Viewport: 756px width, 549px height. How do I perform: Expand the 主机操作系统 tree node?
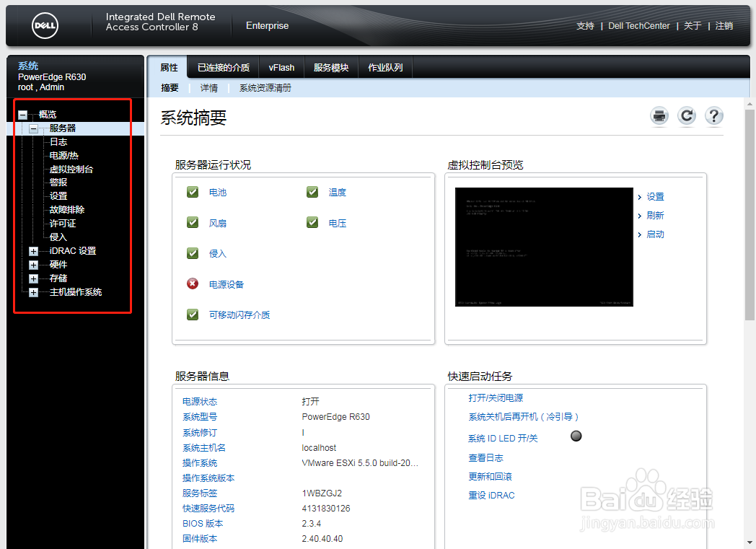33,293
